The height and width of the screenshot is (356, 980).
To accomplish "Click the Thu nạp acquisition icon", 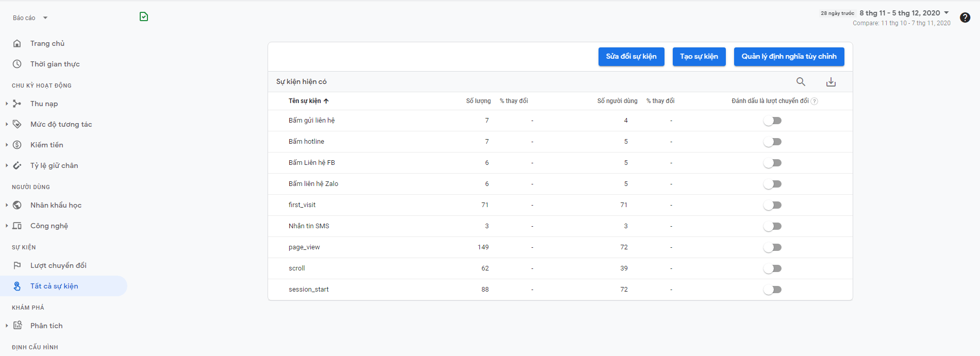I will click(17, 104).
